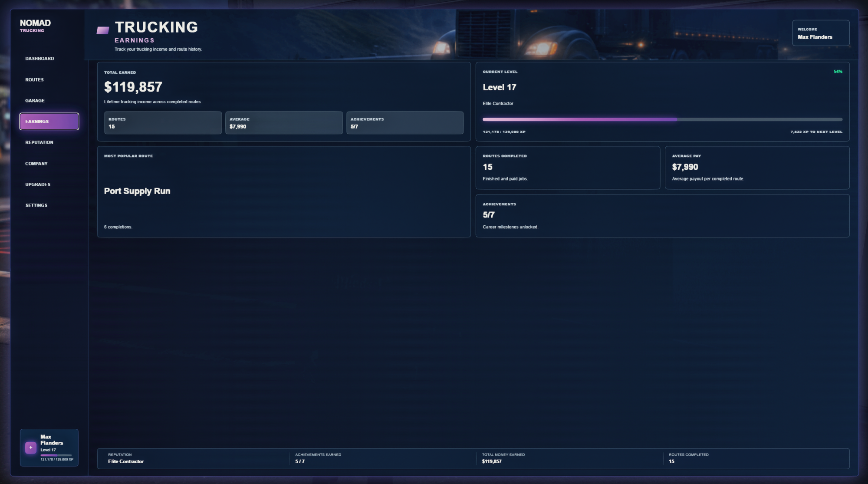Click '121,178 / 129,000 XP' under level bar
Viewport: 868px width, 484px height.
click(504, 132)
